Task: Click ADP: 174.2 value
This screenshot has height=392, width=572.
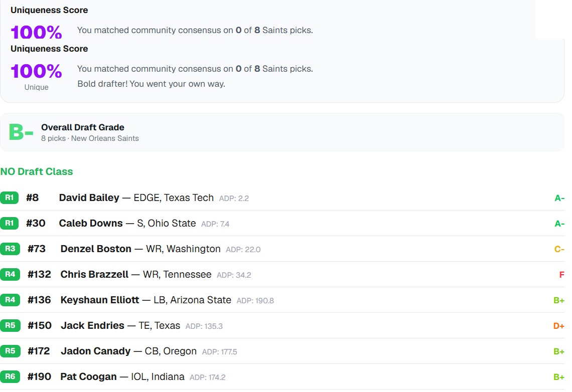Action: [208, 376]
